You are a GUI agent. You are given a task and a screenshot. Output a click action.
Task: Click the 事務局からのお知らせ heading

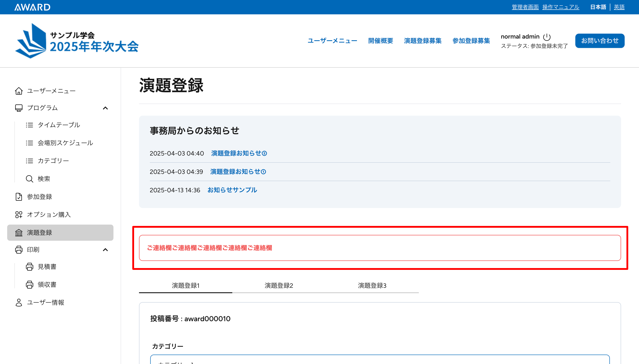pos(194,130)
